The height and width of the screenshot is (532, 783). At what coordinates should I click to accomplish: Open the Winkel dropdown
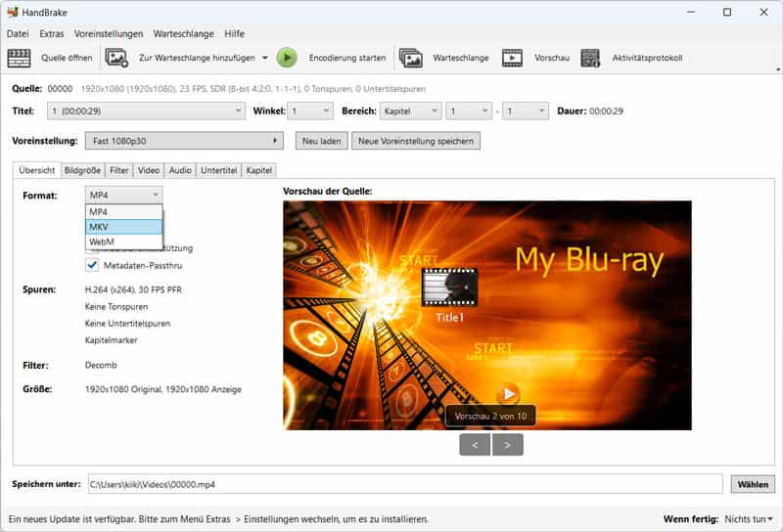(310, 111)
